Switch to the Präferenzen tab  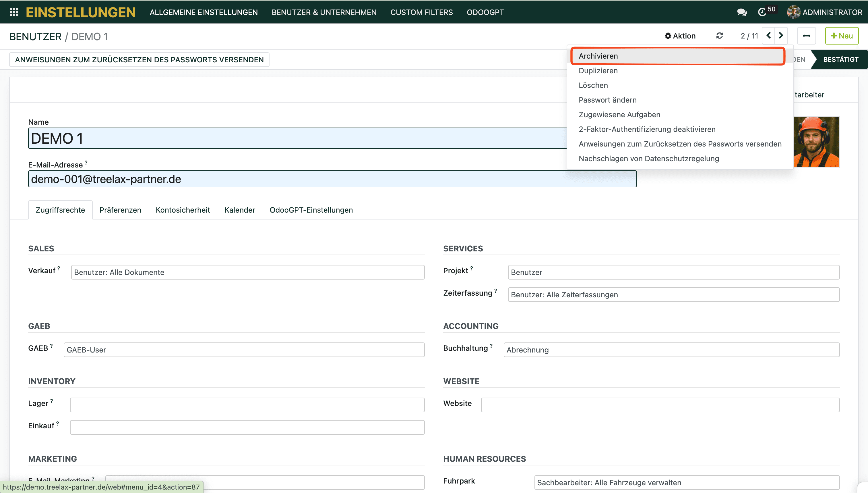click(x=120, y=210)
